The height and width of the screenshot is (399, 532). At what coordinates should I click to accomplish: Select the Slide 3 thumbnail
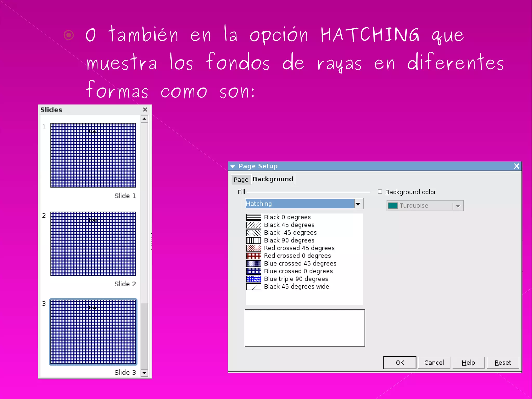point(93,332)
